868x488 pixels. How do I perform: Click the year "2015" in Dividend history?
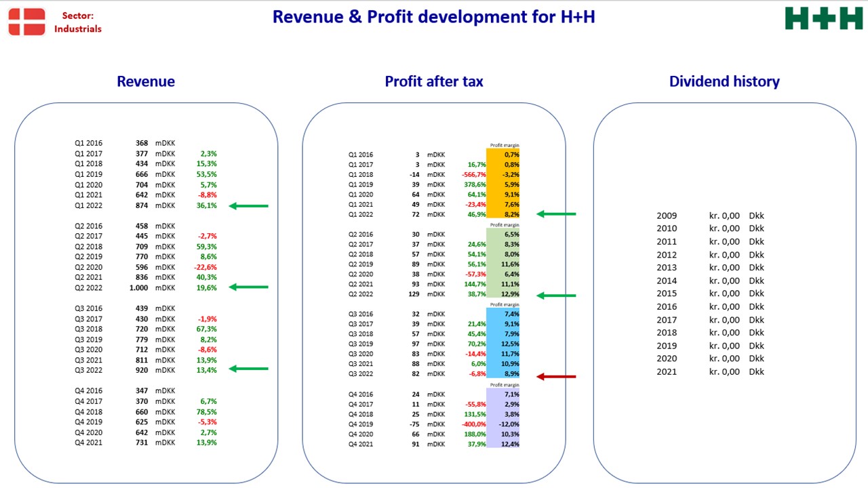(x=667, y=293)
